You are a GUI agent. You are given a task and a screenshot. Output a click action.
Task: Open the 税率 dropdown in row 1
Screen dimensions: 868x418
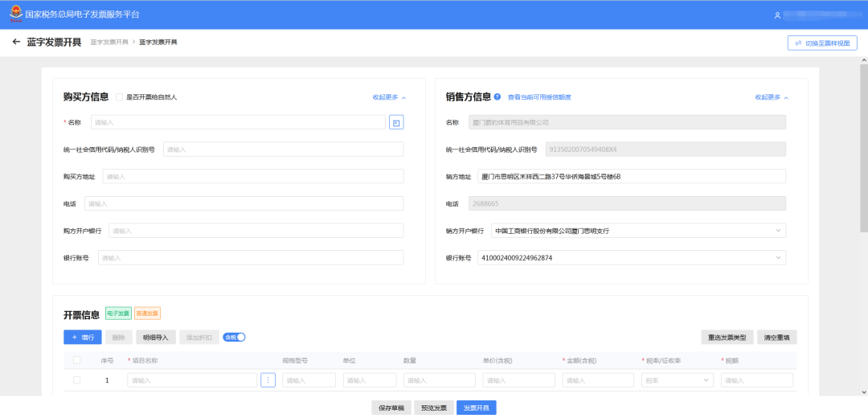click(x=678, y=380)
